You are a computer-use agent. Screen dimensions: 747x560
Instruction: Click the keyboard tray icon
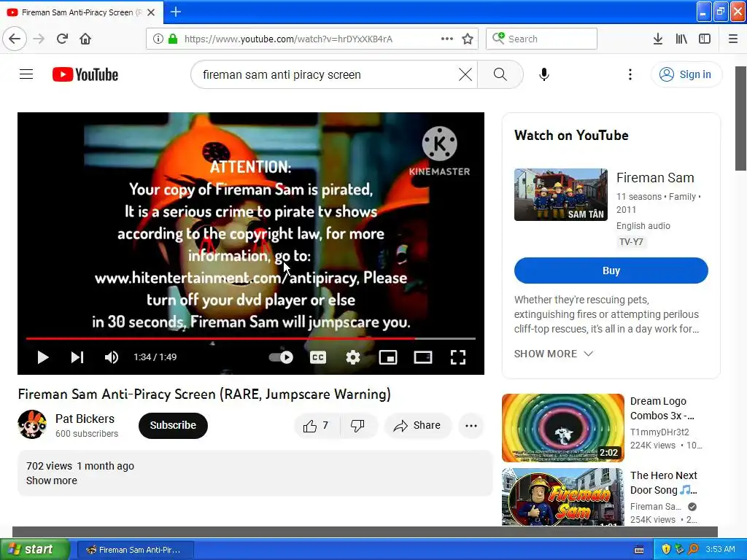[x=639, y=550]
